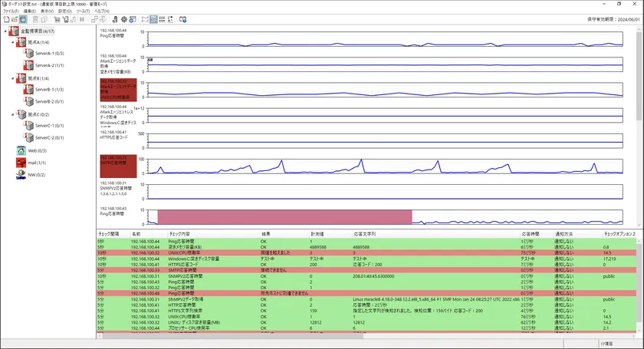Click the gear settings toolbar icon
This screenshot has height=349, width=644.
click(124, 19)
